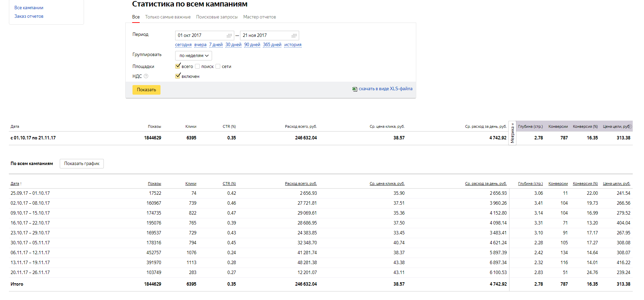Screen dimensions: 644x300
Task: Click row '20.11.17 – 26.11.17' date
Action: 30,273
